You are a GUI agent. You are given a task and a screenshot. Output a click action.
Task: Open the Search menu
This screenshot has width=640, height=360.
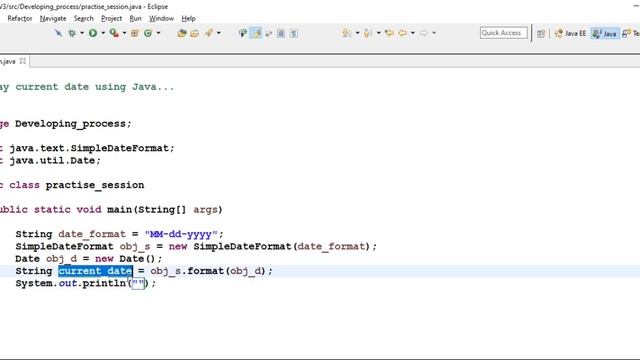[x=84, y=18]
